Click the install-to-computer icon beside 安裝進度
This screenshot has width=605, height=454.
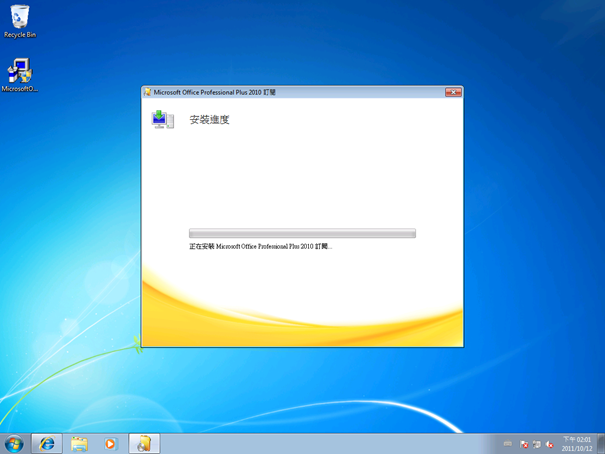(x=162, y=120)
